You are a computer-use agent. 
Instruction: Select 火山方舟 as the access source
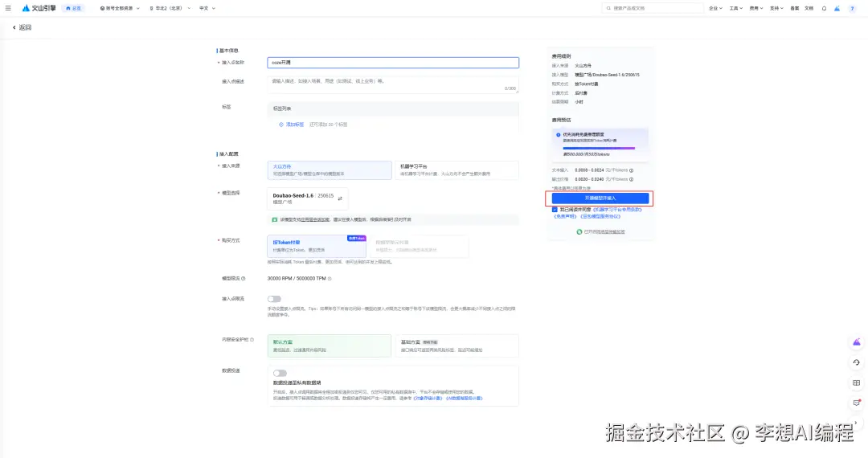tap(330, 170)
